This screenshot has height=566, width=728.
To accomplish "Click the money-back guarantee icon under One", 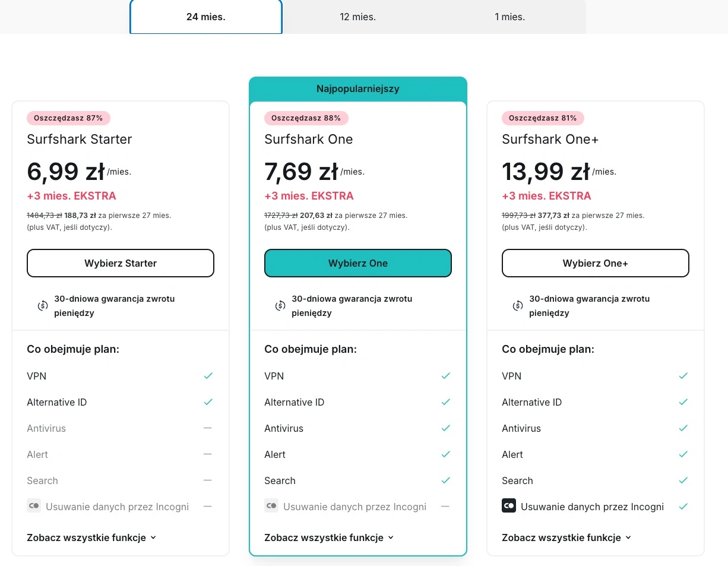I will (280, 306).
